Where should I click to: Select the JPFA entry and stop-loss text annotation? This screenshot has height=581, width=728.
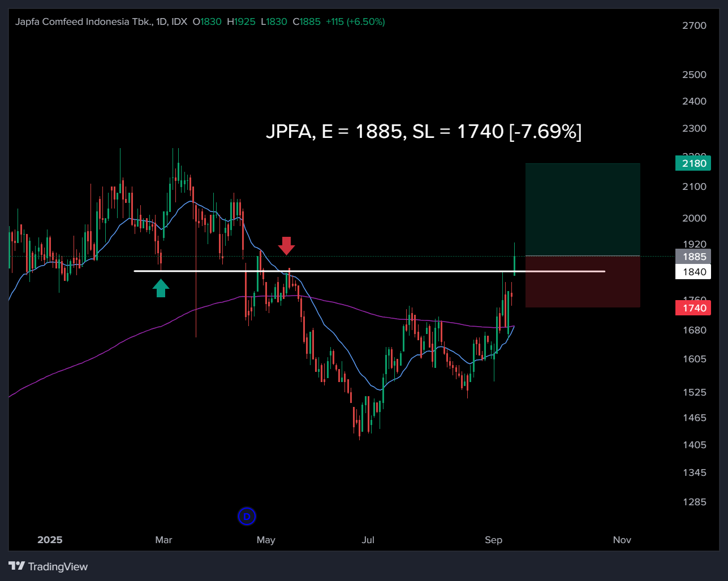(424, 131)
